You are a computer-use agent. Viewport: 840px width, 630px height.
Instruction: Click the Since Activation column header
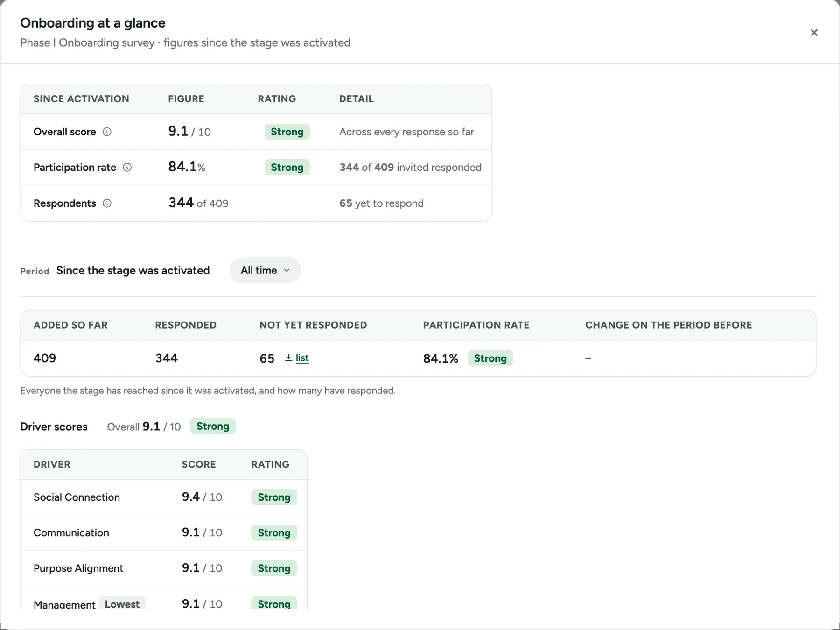pyautogui.click(x=81, y=99)
